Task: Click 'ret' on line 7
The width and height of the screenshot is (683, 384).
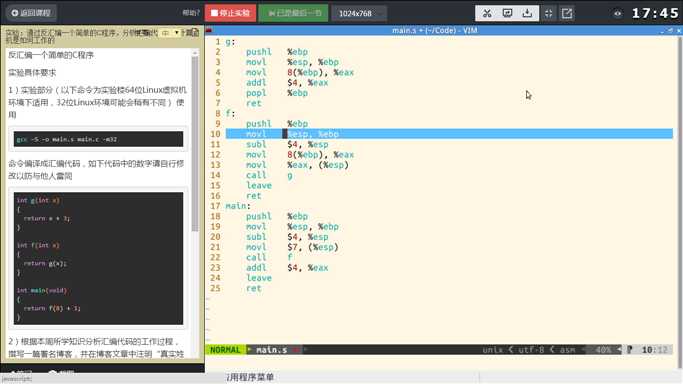Action: click(x=254, y=103)
